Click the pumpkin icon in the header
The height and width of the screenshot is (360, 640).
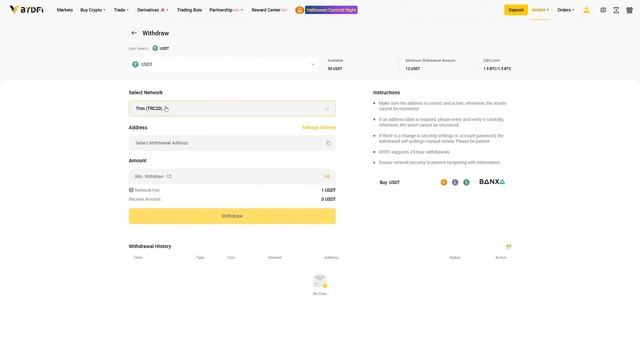tap(299, 10)
